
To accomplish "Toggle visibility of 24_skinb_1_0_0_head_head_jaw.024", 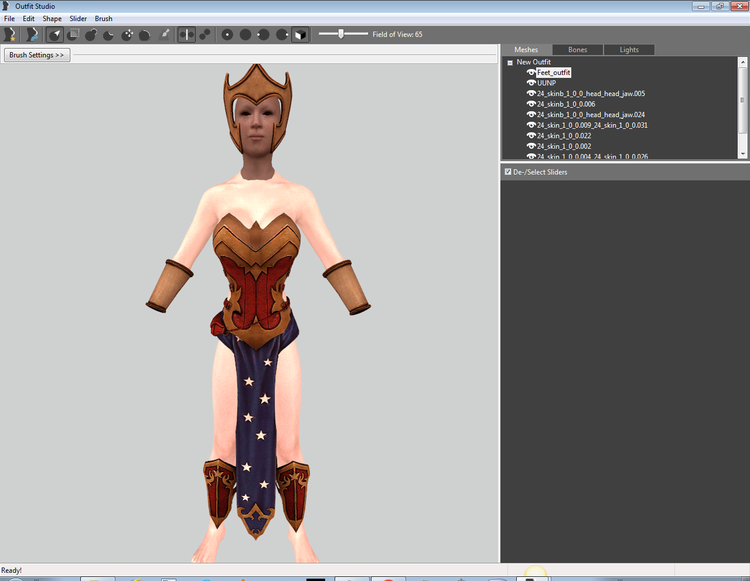I will pos(530,115).
